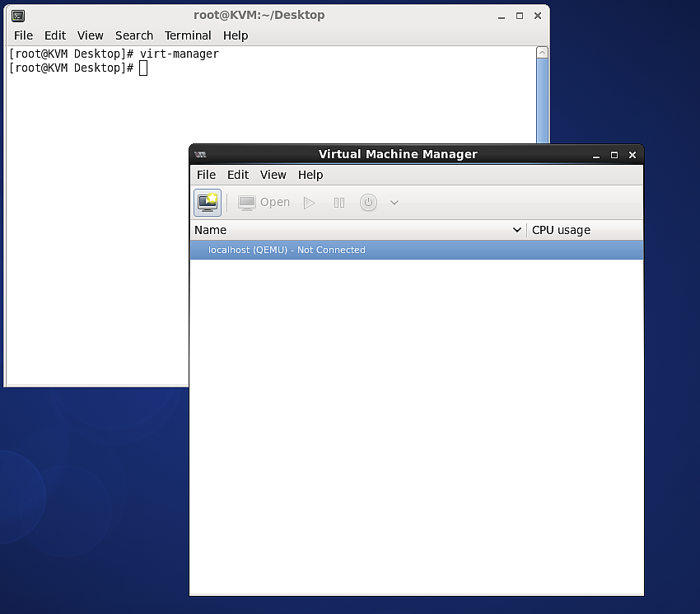Open Edit menu in Virtual Machine Manager

point(238,175)
